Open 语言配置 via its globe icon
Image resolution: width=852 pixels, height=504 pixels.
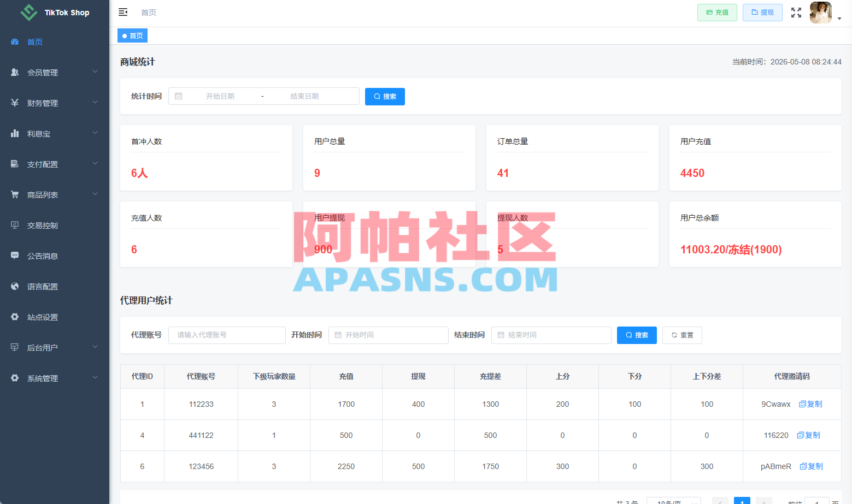15,286
